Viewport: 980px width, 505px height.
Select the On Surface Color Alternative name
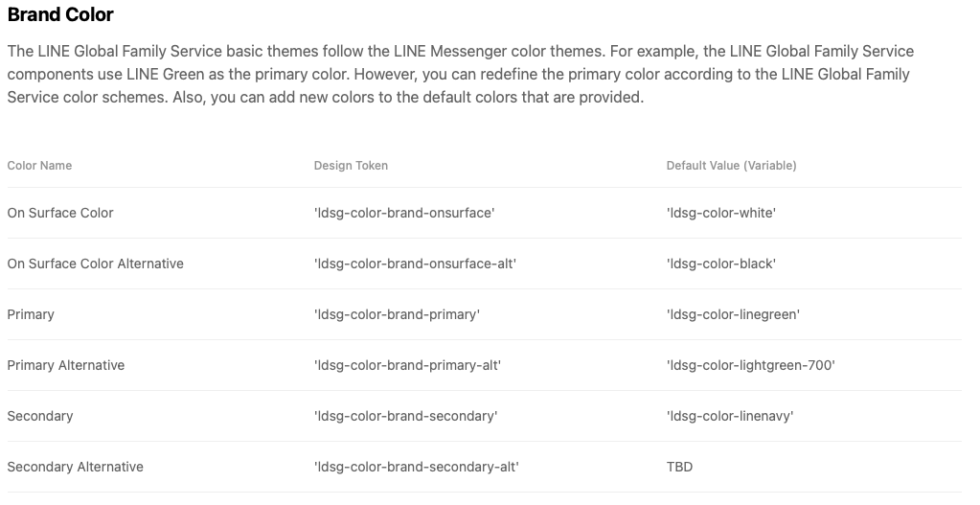[x=95, y=264]
